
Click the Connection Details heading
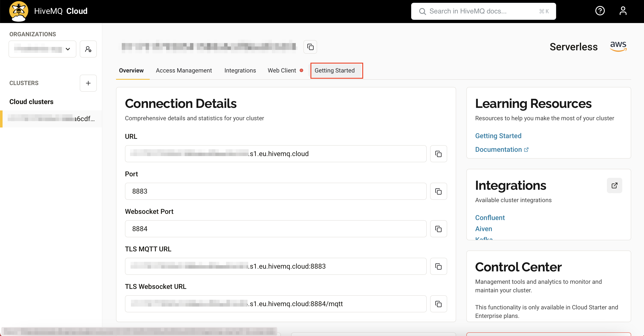pos(180,103)
